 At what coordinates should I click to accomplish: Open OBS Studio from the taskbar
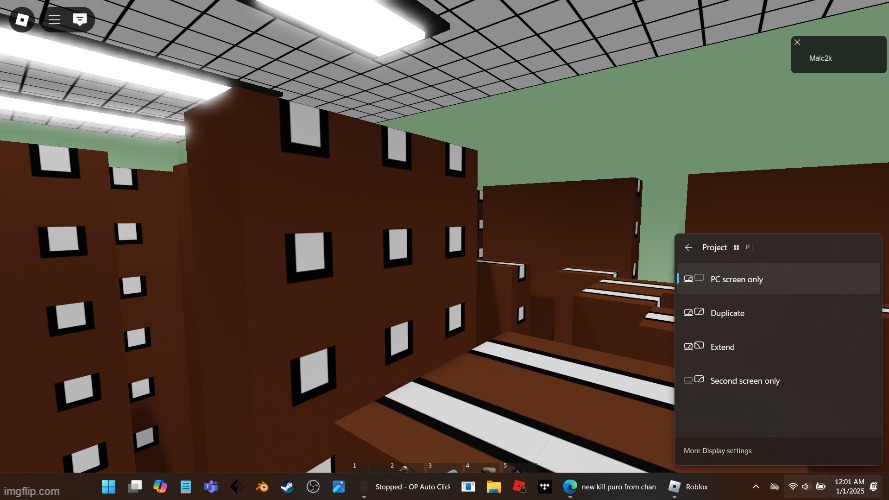click(313, 486)
